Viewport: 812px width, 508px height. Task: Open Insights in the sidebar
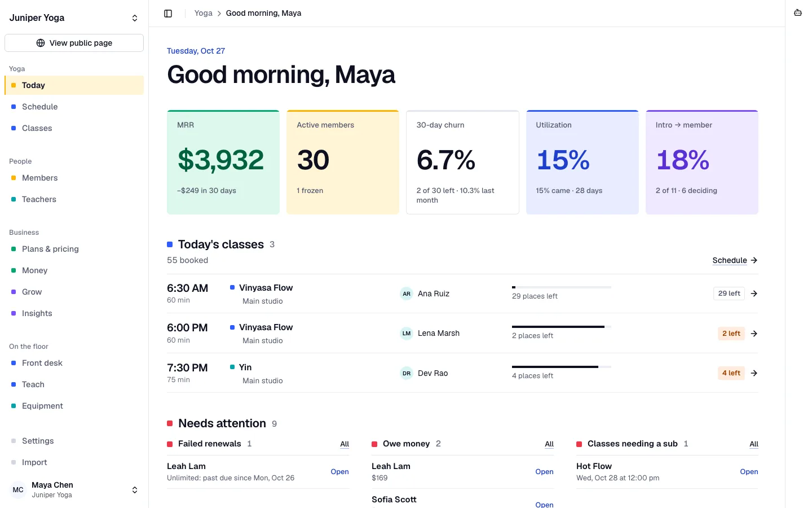[74, 313]
